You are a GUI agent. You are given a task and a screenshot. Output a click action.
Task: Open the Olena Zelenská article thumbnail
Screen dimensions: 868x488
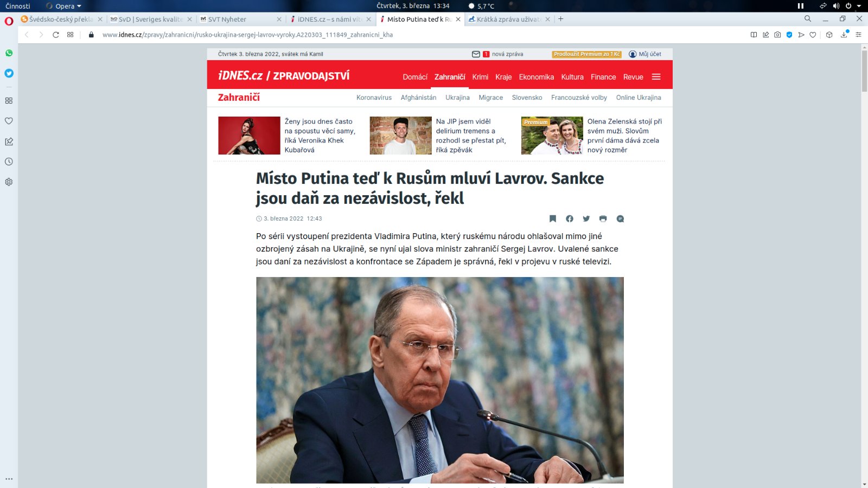coord(552,136)
